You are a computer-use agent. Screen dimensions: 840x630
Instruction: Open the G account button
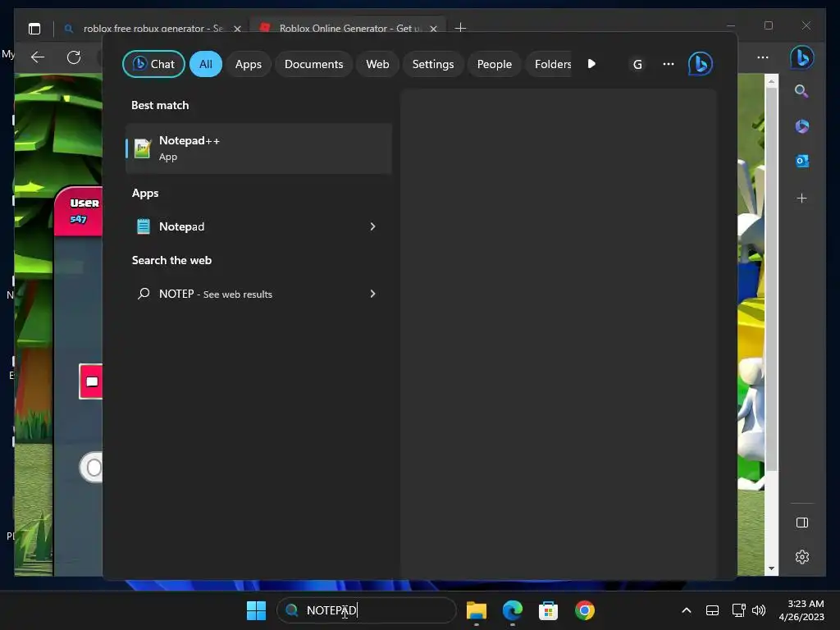[x=637, y=64]
